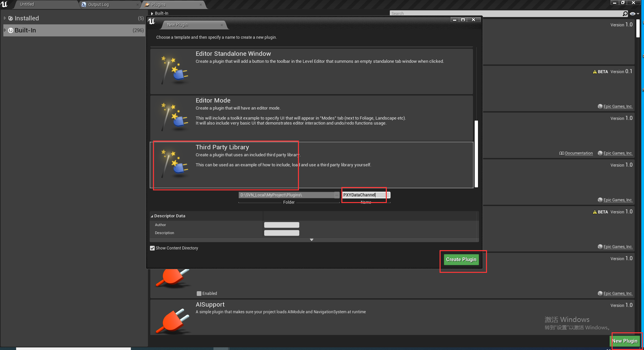Viewport: 644px width, 350px height.
Task: Click the Create Plugin button
Action: tap(461, 259)
